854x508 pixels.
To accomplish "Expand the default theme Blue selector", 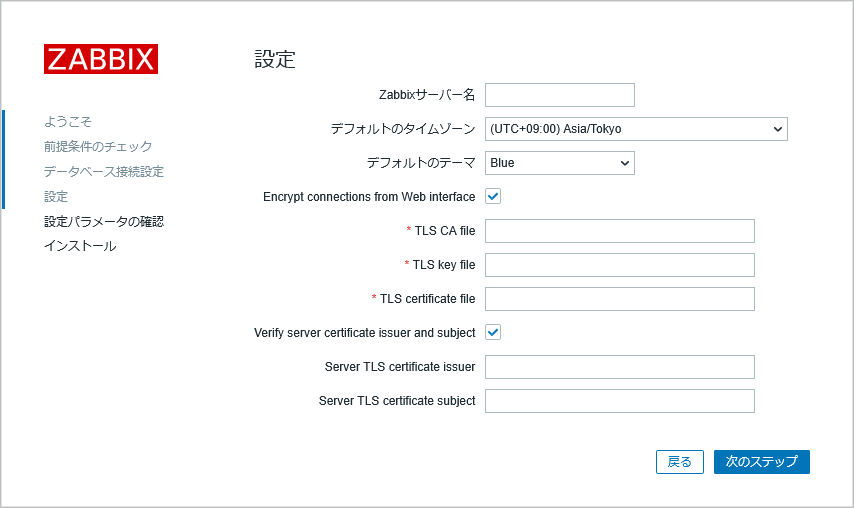I will 560,163.
